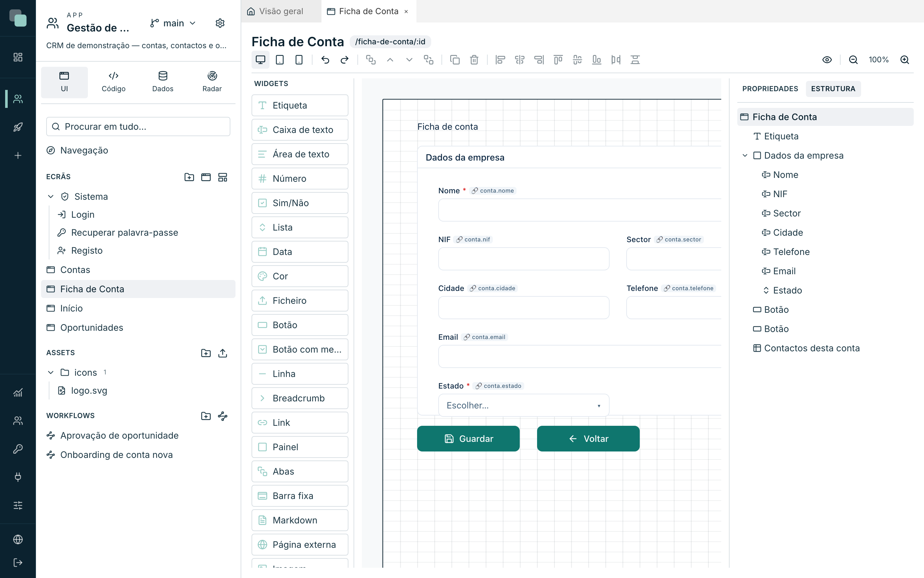The height and width of the screenshot is (578, 924).
Task: Click the Guardar button on canvas
Action: click(468, 438)
